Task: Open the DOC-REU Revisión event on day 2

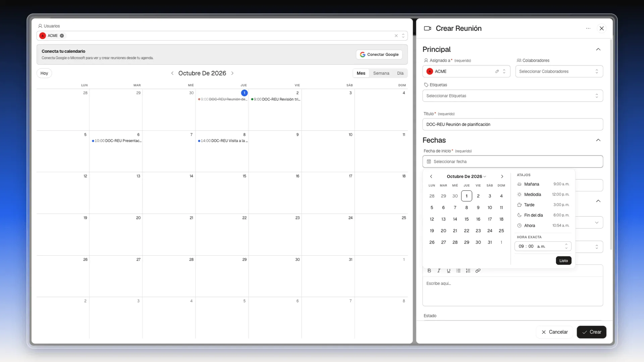Action: click(x=276, y=99)
